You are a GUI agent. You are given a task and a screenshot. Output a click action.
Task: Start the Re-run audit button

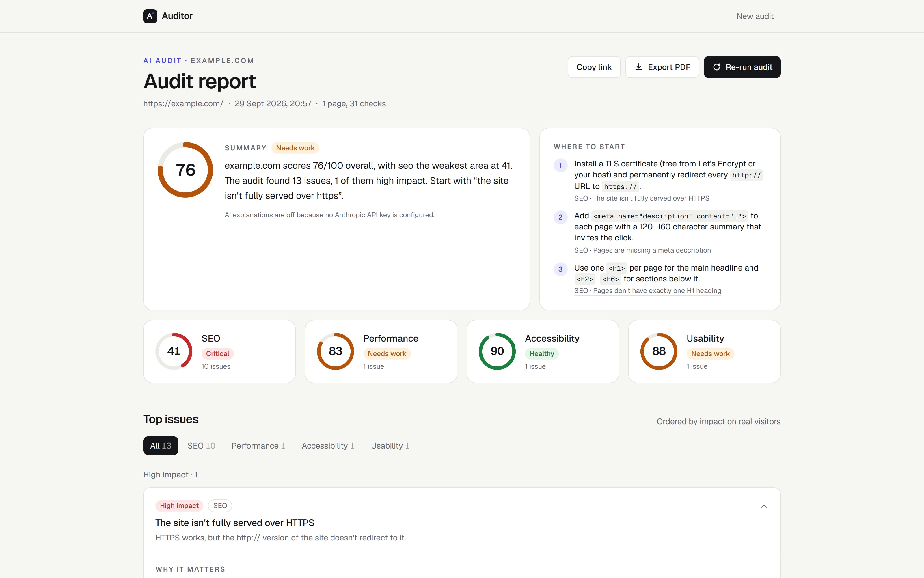742,67
